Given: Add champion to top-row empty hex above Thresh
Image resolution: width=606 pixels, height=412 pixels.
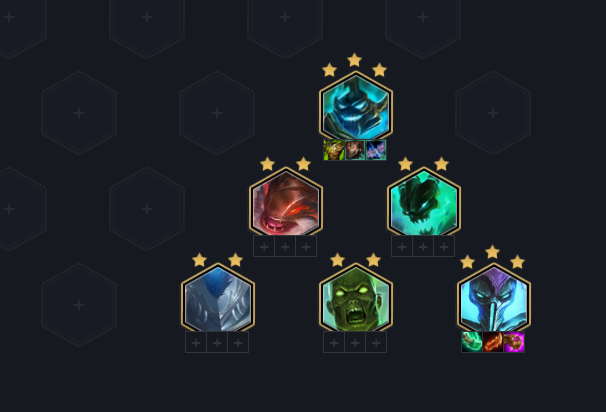Looking at the screenshot, I should (x=423, y=17).
